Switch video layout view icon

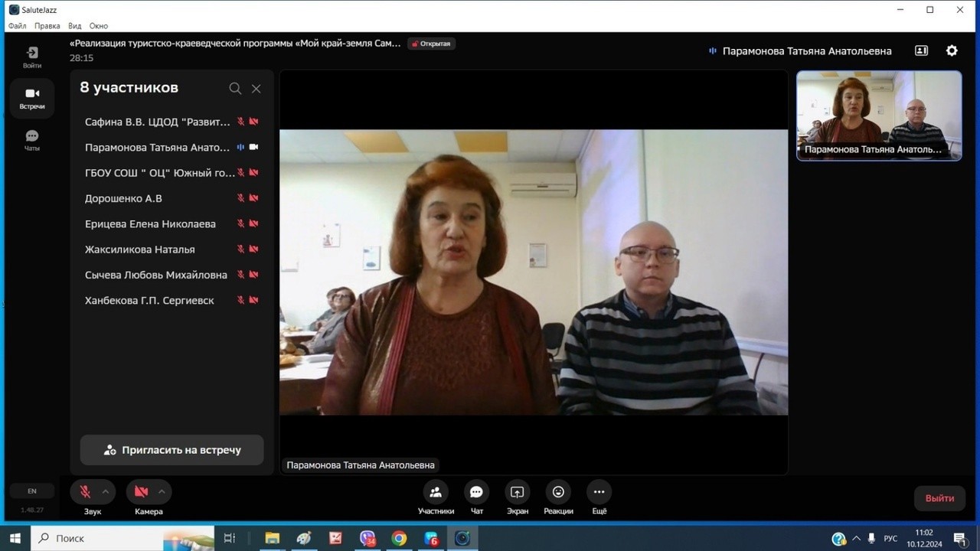tap(921, 51)
